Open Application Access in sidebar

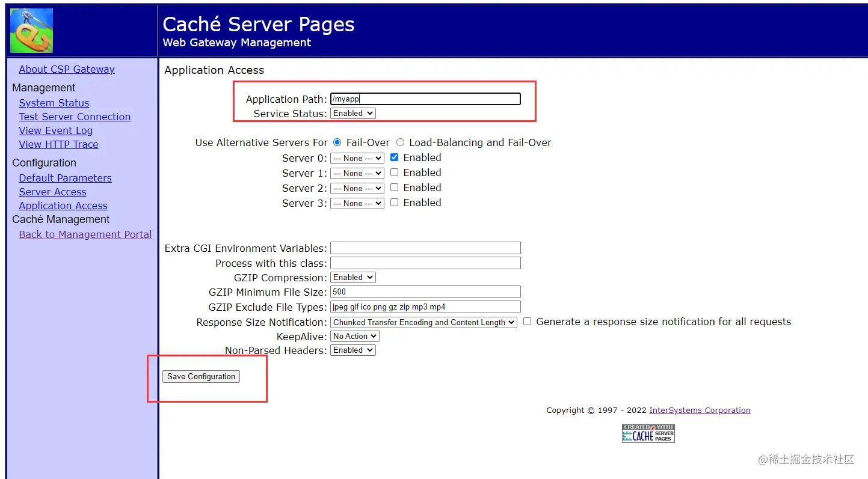63,206
